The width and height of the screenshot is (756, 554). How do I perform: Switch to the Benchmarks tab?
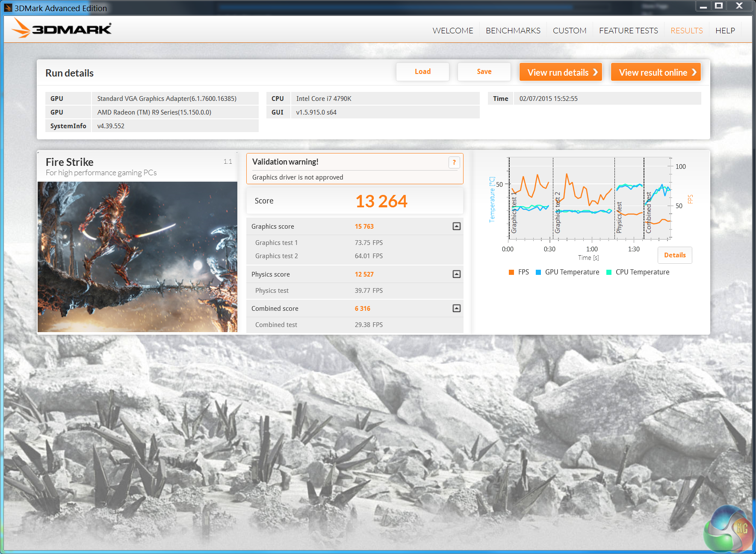tap(513, 30)
